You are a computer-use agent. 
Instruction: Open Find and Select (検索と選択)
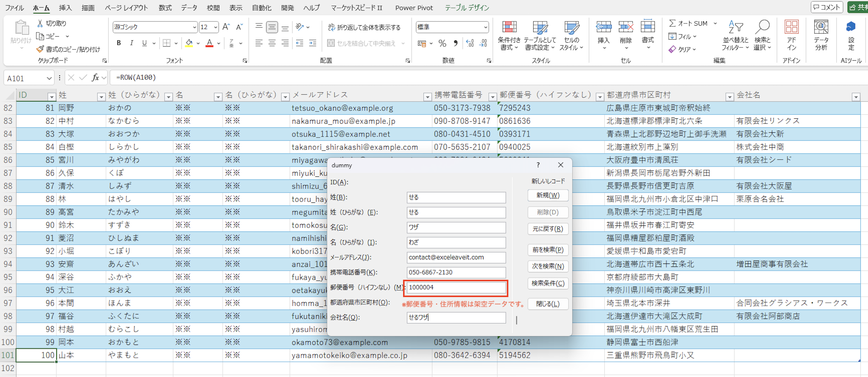click(x=762, y=36)
